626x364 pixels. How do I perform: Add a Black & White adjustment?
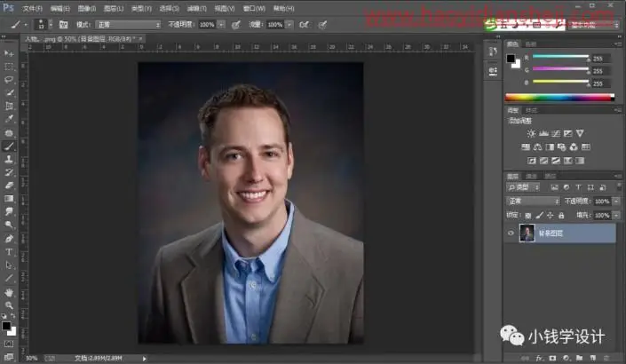pos(550,146)
